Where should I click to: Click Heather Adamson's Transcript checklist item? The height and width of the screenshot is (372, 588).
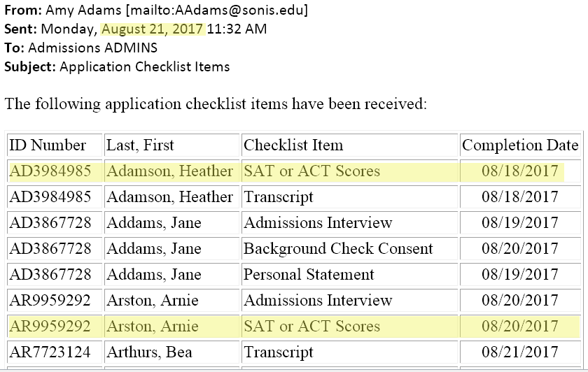point(279,197)
